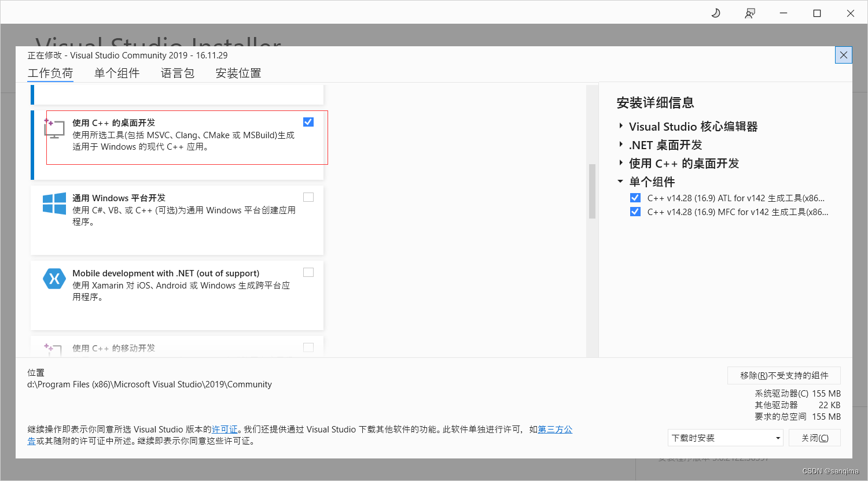This screenshot has width=868, height=481.
Task: Check Mobile development with .NET workload
Action: pos(308,272)
